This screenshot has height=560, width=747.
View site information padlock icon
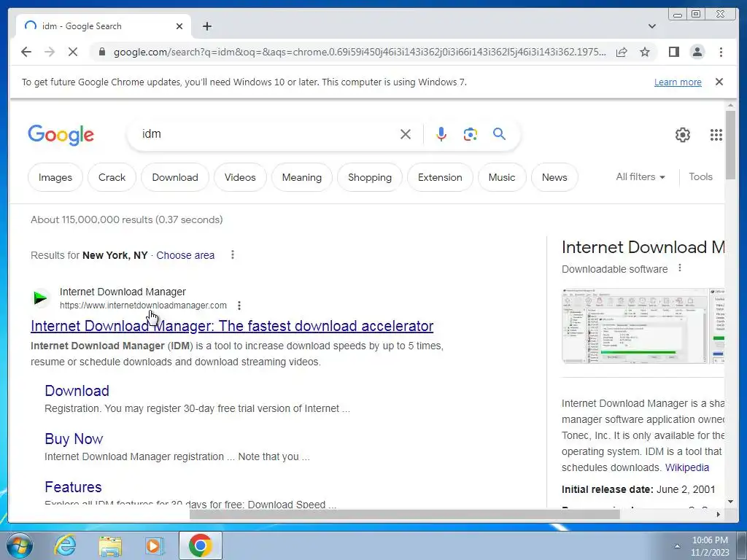point(101,52)
